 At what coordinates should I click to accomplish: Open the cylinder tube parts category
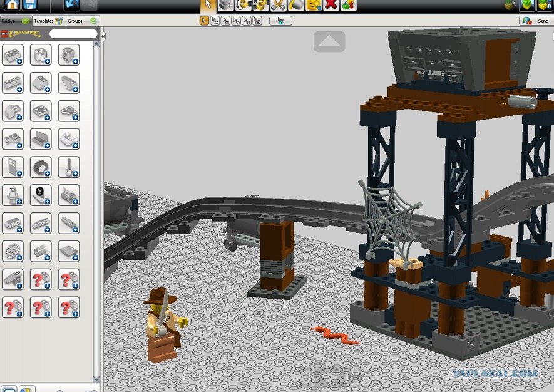[41, 251]
